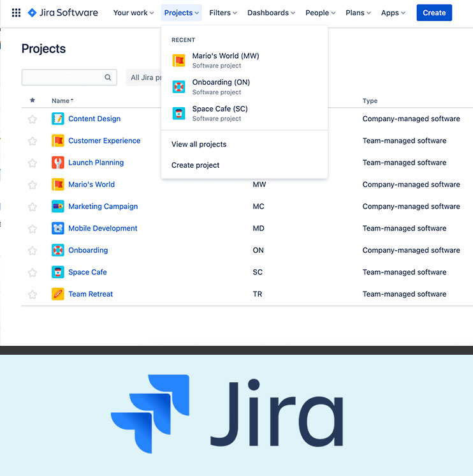Expand the Dashboards menu
Viewport: 473px width, 476px height.
(271, 13)
